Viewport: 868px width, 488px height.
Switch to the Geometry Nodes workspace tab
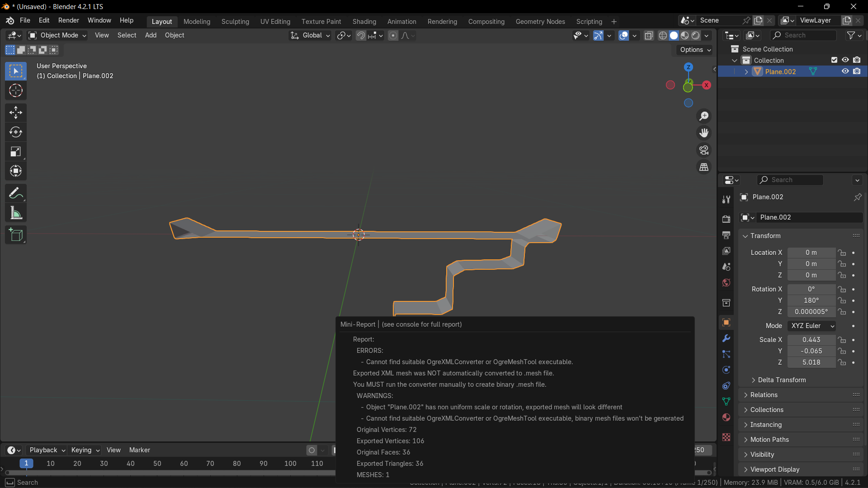click(x=540, y=22)
